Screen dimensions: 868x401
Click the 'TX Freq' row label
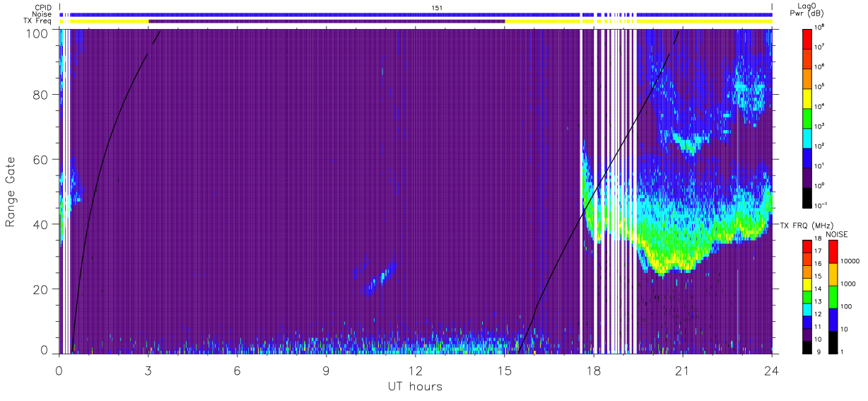(x=38, y=21)
